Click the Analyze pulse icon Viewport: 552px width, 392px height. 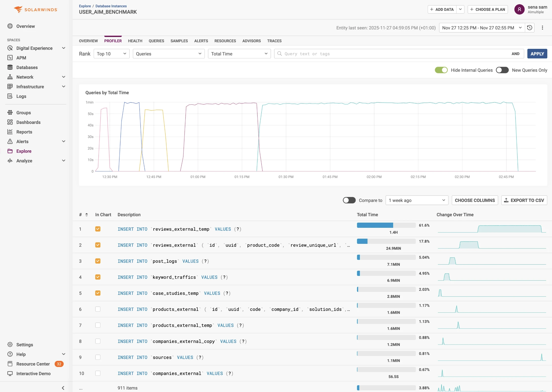[10, 160]
